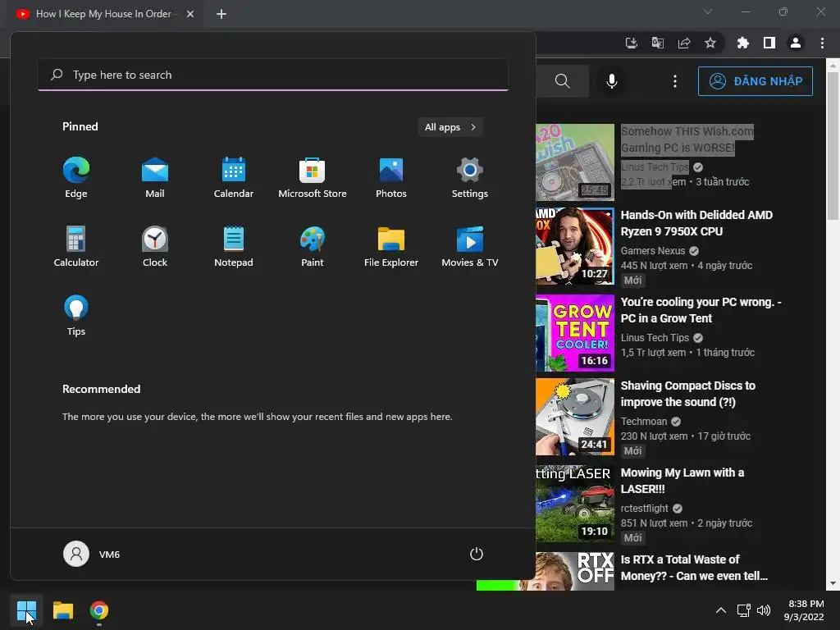Open the tab search chevron in Chrome
The image size is (840, 630).
[708, 11]
